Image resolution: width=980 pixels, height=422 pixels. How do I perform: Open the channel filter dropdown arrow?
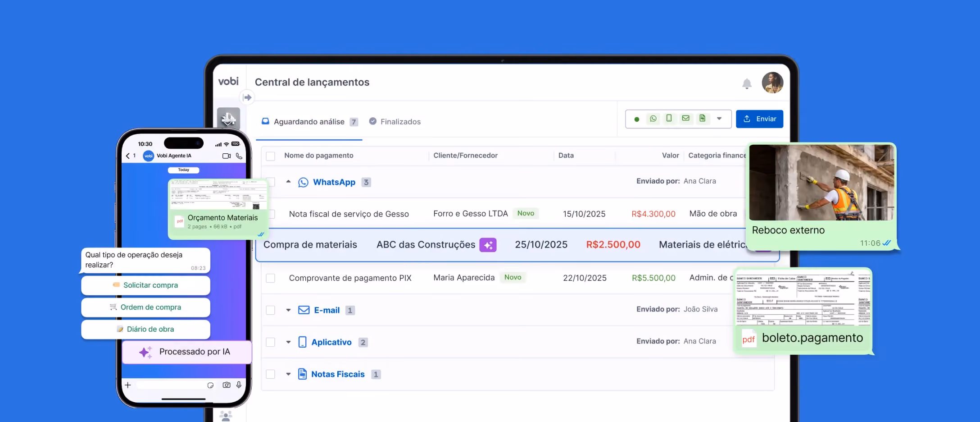[719, 119]
